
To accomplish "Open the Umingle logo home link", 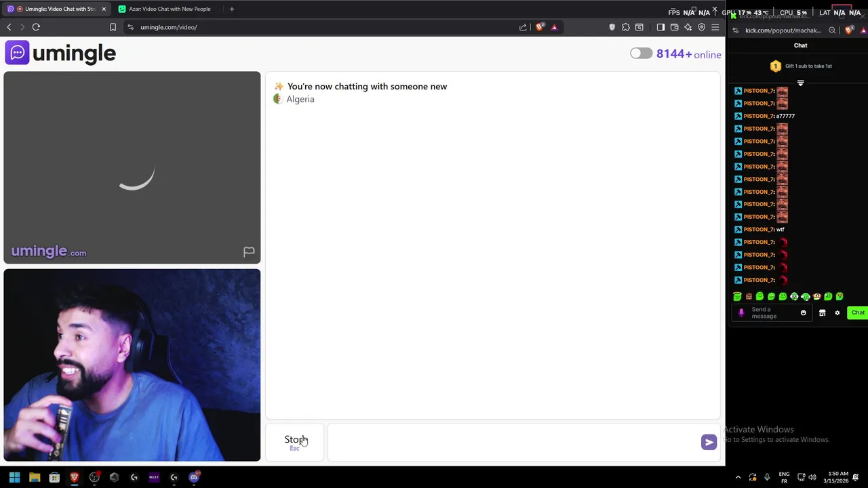I will (x=60, y=53).
